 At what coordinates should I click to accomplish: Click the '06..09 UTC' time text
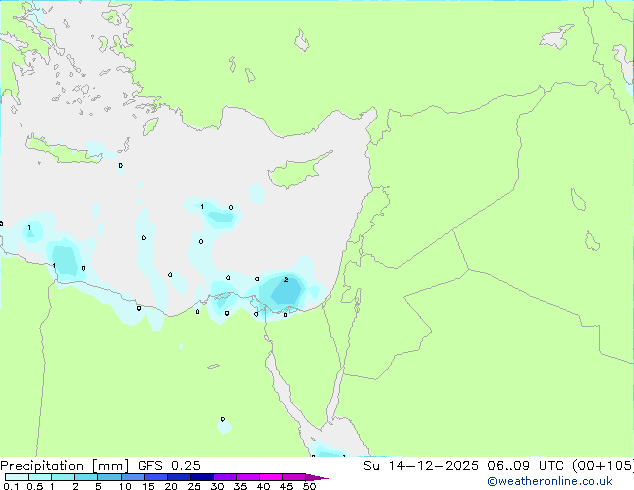(525, 466)
